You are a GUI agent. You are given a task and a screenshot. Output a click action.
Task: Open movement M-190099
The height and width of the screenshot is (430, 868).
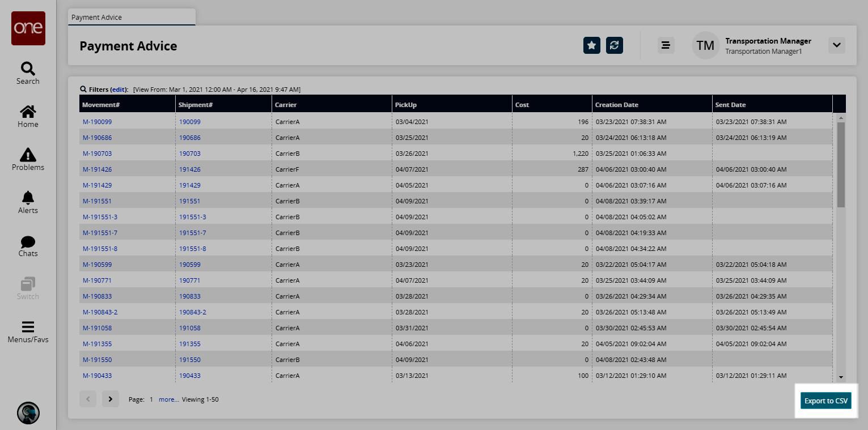tap(98, 122)
